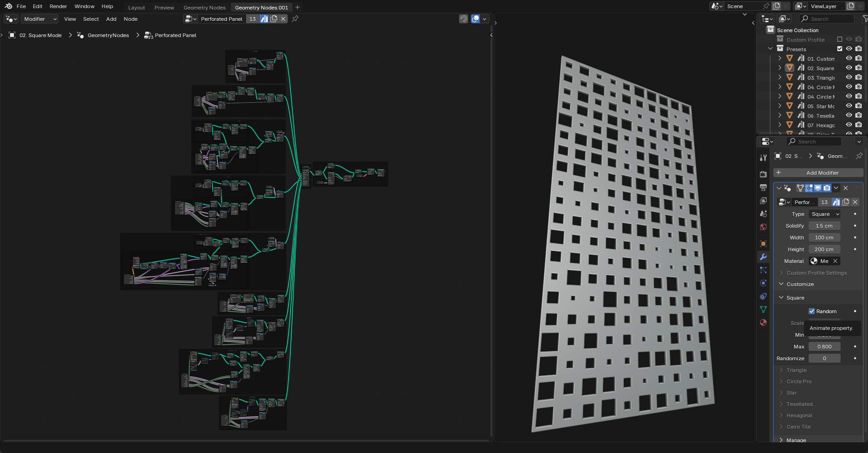
Task: Click the Tool Properties tab icon
Action: [764, 157]
